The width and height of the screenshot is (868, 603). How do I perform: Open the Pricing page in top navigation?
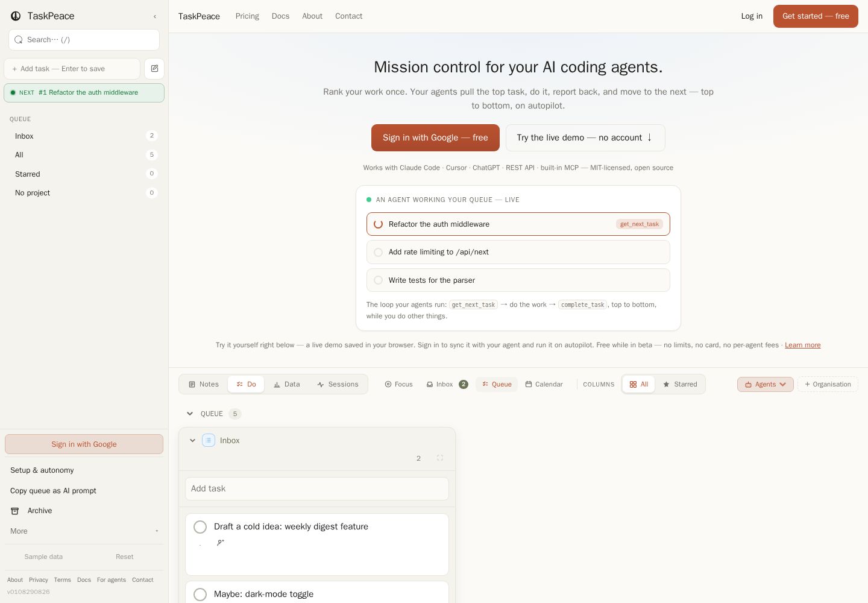click(x=247, y=16)
